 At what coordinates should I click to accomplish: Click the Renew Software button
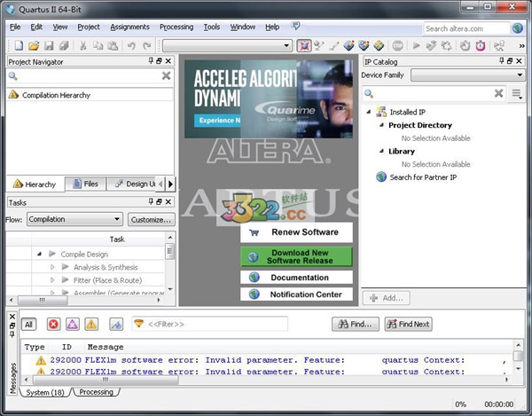296,232
